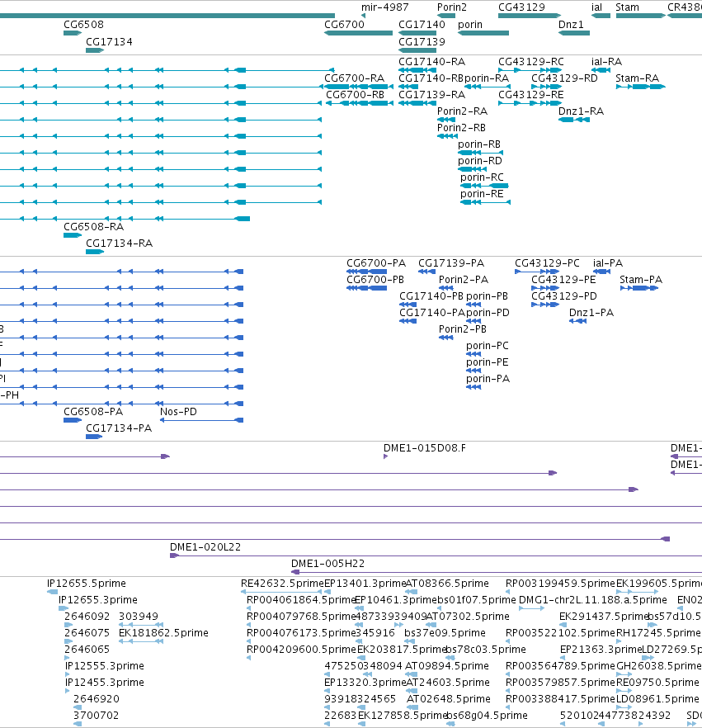This screenshot has width=702, height=728.
Task: Select the Stam-RA transcript
Action: (x=641, y=87)
